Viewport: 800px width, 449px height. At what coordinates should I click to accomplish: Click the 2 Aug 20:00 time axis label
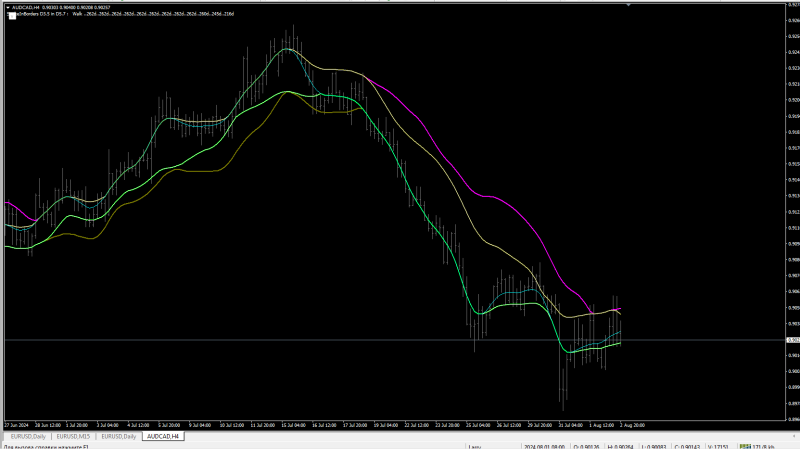(632, 425)
